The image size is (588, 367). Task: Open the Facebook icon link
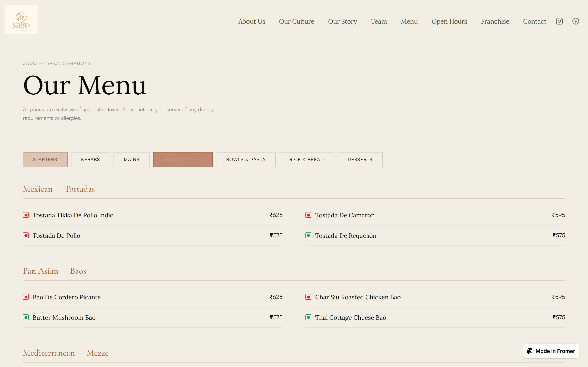click(x=575, y=21)
